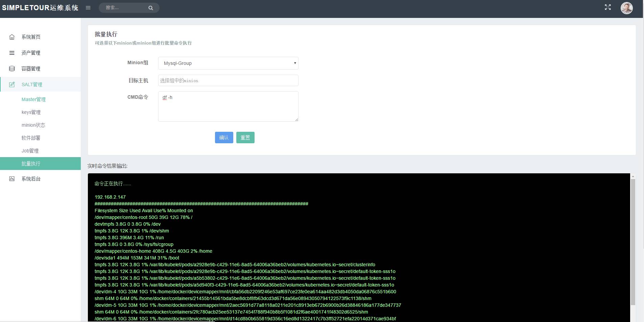Click the devtmpfs 3.8G /dev line
This screenshot has height=322, width=644.
[x=128, y=224]
